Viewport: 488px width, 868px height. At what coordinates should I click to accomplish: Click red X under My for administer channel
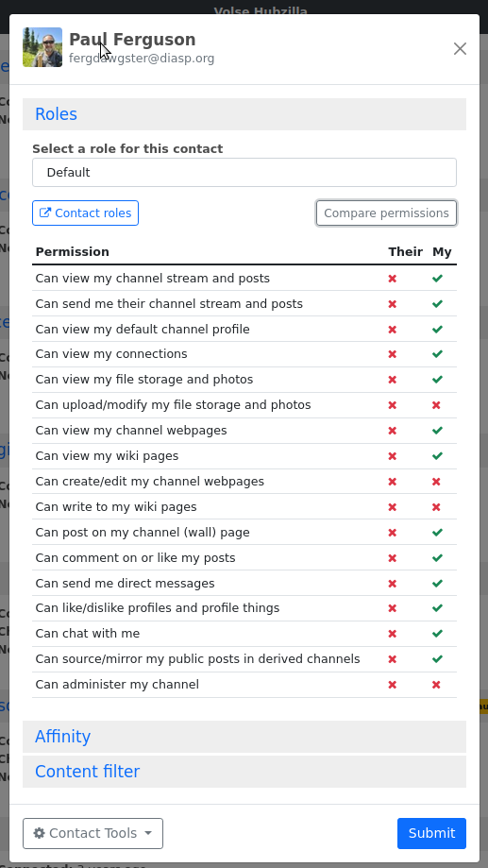coord(436,685)
